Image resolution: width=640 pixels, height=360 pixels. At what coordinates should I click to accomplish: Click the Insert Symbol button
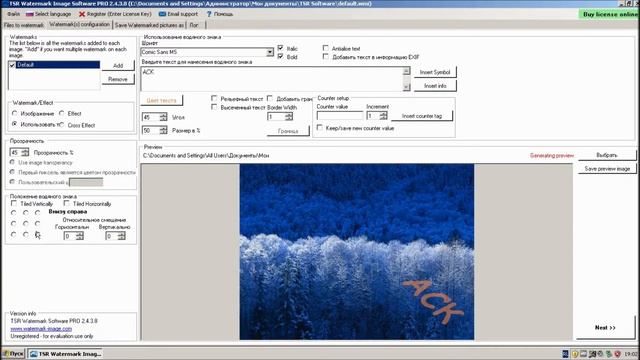435,72
